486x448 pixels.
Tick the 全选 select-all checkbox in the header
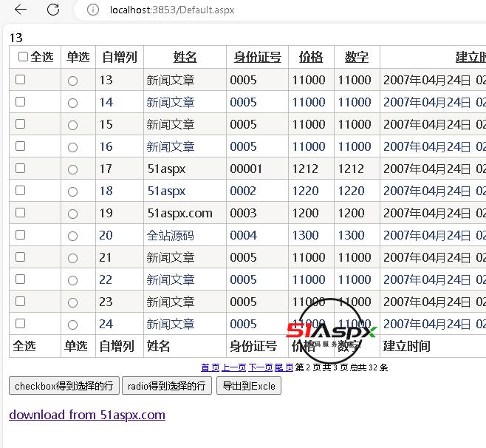pyautogui.click(x=23, y=57)
